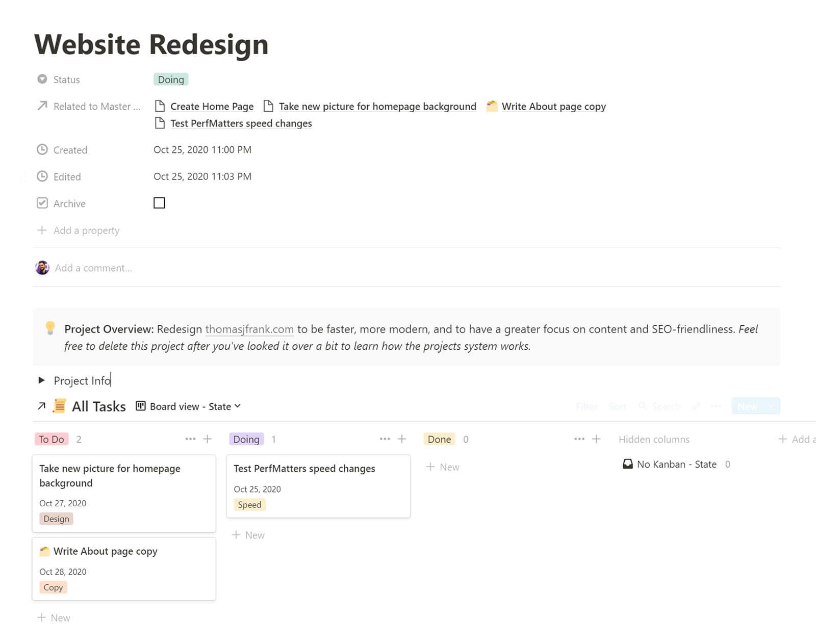Click the plus icon in To Do column
The height and width of the screenshot is (644, 816).
point(207,439)
